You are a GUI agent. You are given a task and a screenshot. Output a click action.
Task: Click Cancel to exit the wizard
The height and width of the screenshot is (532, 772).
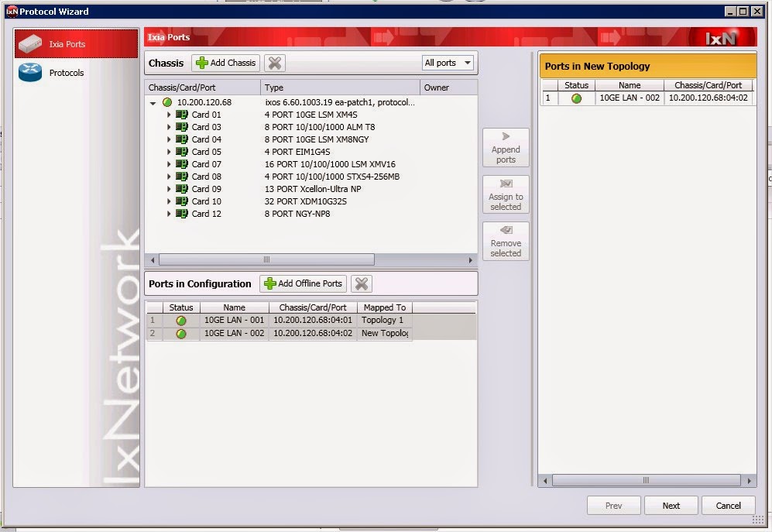click(x=728, y=505)
